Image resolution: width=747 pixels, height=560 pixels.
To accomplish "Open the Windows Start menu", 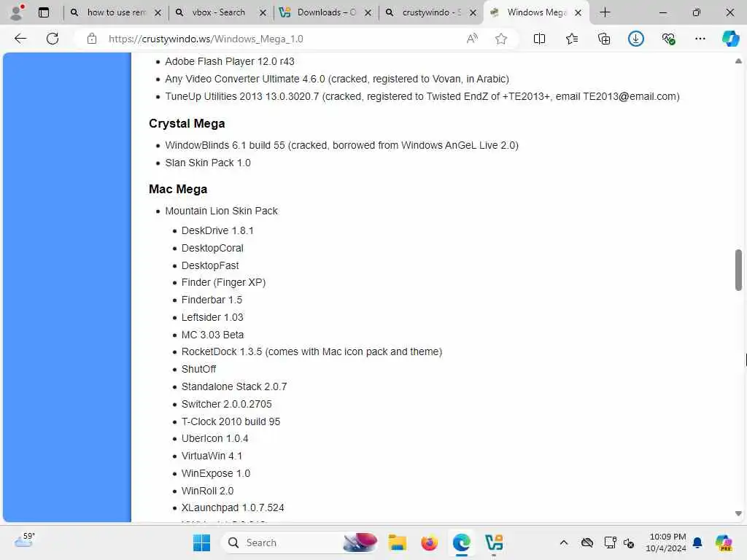I will click(201, 542).
